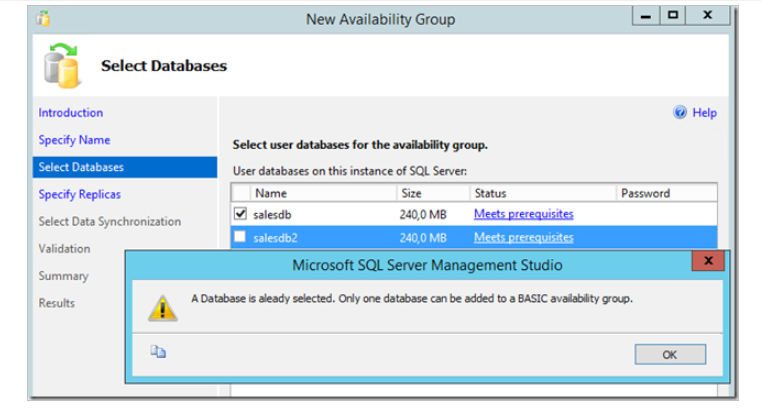Click the Name column header
Image resolution: width=761 pixels, height=408 pixels.
pos(323,193)
